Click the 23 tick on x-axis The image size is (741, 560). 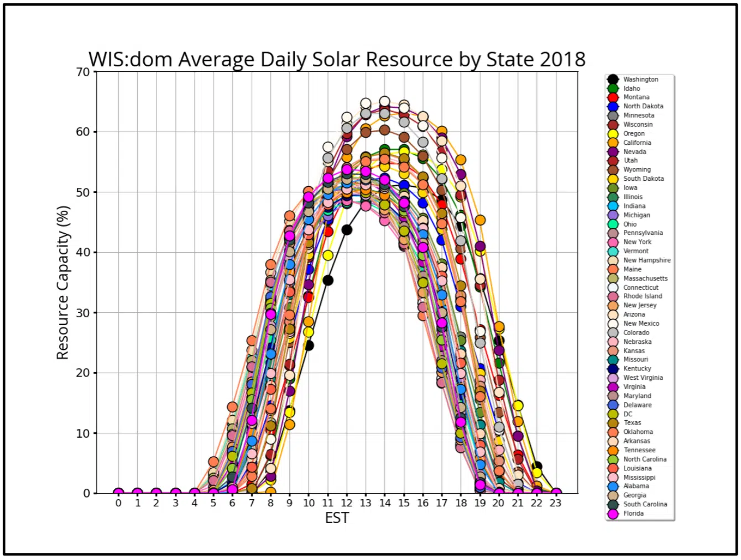click(555, 503)
